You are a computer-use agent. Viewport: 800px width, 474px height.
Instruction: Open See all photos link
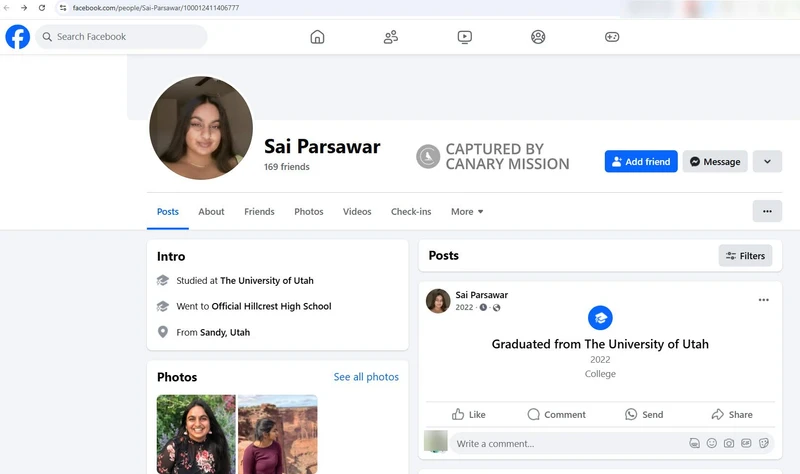click(366, 377)
